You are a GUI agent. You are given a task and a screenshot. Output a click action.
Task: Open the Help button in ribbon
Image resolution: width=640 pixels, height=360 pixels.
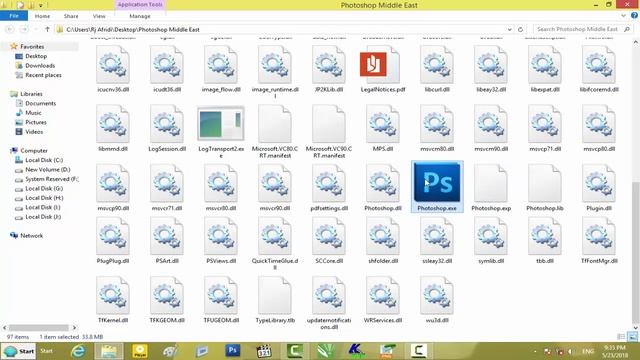coord(634,16)
